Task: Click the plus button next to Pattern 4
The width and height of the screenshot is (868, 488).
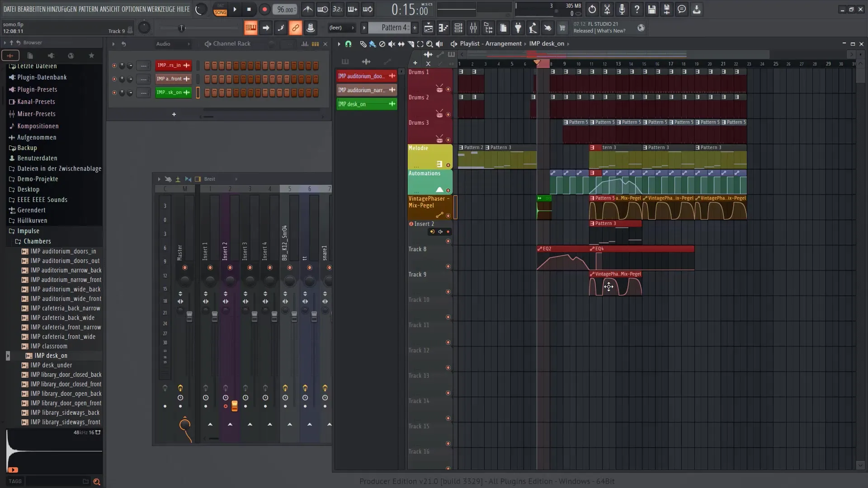Action: (x=415, y=28)
